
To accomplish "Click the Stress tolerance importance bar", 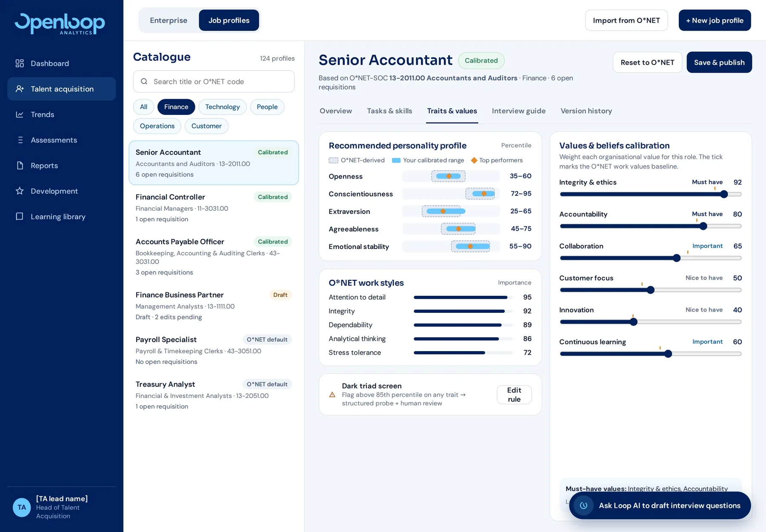I will (463, 352).
